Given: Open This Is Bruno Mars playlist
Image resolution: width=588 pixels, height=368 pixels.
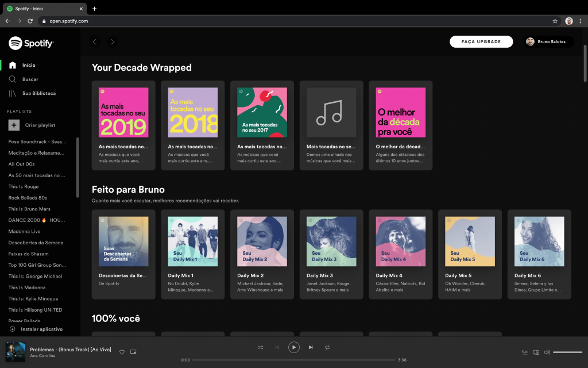Looking at the screenshot, I should click(29, 209).
